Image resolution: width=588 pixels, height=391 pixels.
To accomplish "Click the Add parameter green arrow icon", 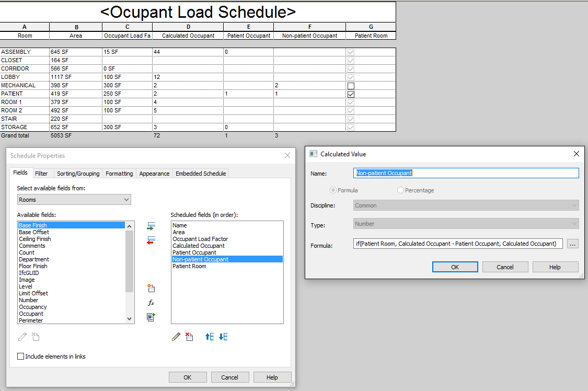I will (x=151, y=226).
